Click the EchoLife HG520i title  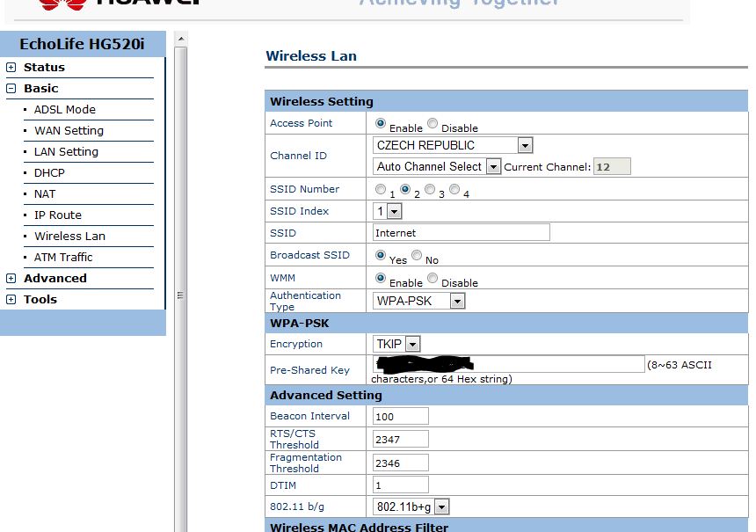coord(82,44)
